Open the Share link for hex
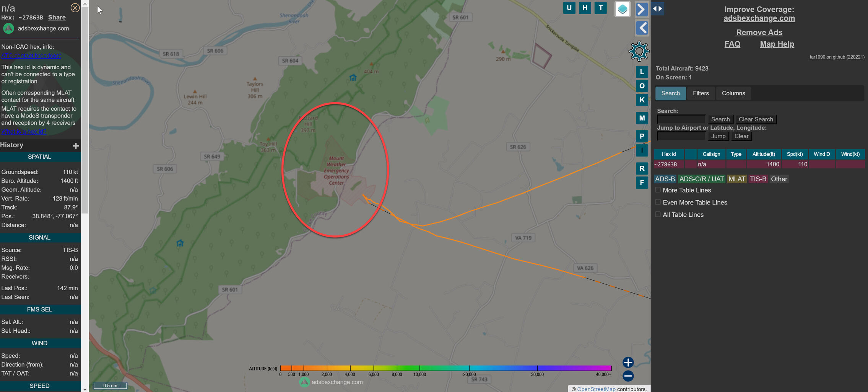The width and height of the screenshot is (868, 392). (x=57, y=18)
